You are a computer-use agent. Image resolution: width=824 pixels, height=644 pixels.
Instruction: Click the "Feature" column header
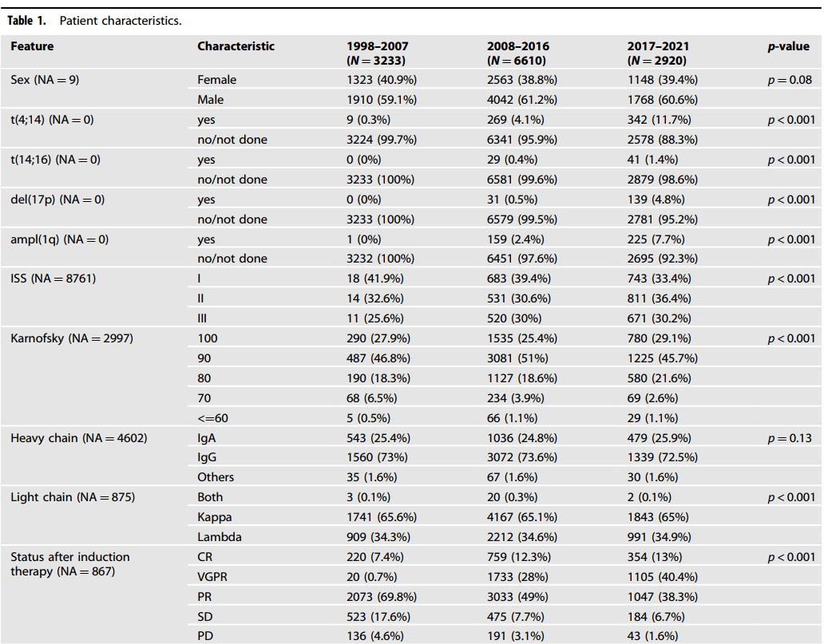32,46
